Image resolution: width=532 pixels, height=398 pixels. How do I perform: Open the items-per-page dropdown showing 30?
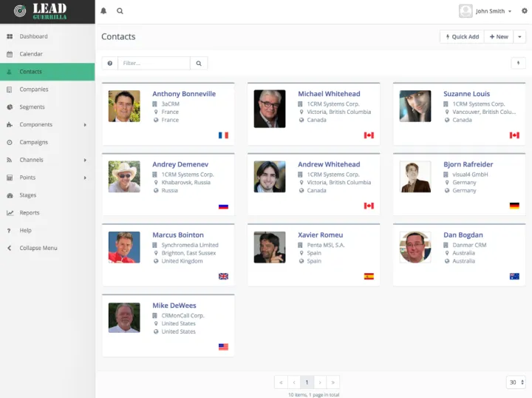coord(516,382)
